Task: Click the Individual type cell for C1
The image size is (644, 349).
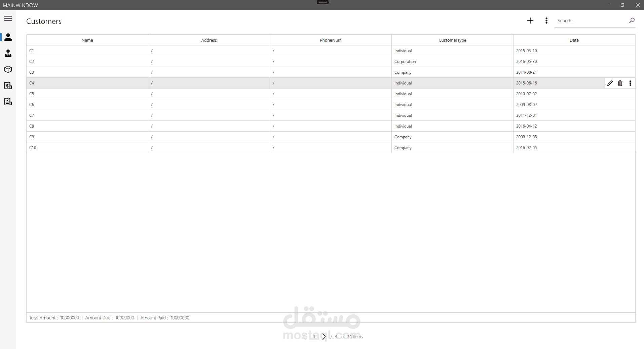Action: click(x=452, y=51)
